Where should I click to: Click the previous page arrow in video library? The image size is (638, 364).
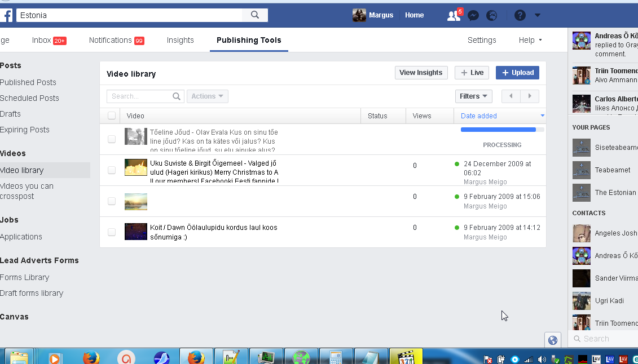click(511, 96)
